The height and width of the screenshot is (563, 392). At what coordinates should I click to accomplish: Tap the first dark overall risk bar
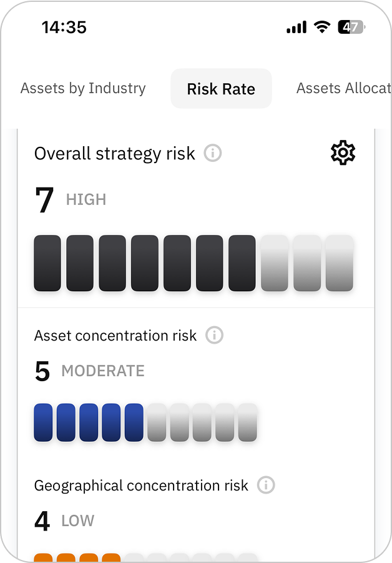tap(47, 263)
